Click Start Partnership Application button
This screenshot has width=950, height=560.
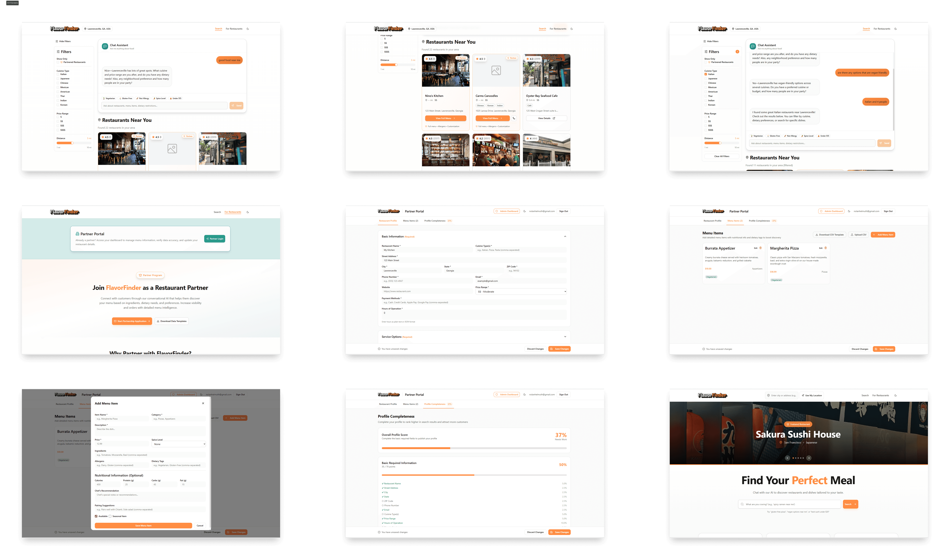click(x=132, y=321)
